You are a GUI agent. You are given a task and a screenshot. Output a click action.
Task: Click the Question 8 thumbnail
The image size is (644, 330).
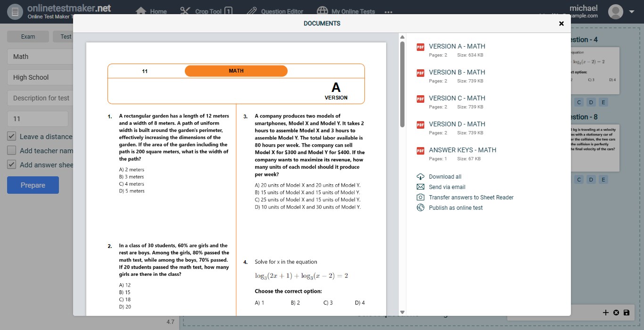[595, 148]
